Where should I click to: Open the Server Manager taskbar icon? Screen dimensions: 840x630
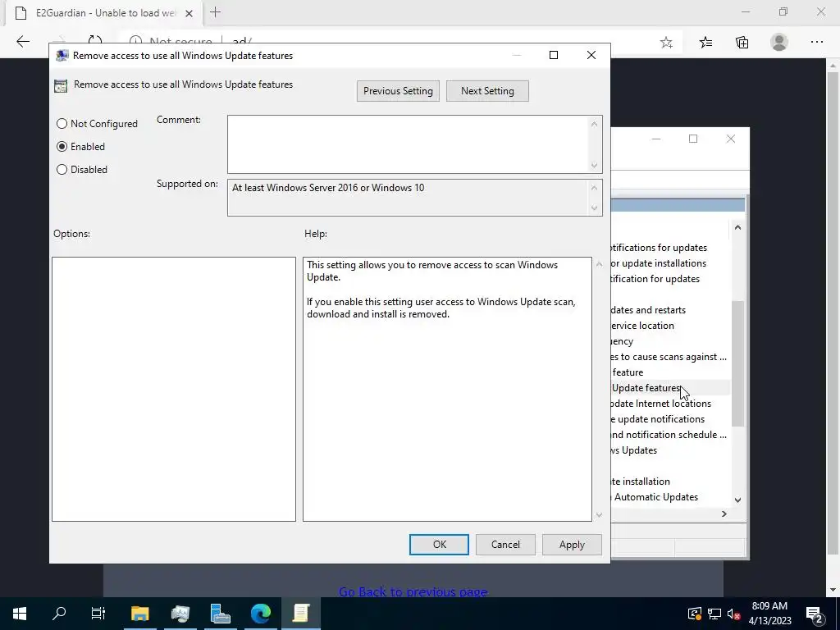pyautogui.click(x=220, y=614)
